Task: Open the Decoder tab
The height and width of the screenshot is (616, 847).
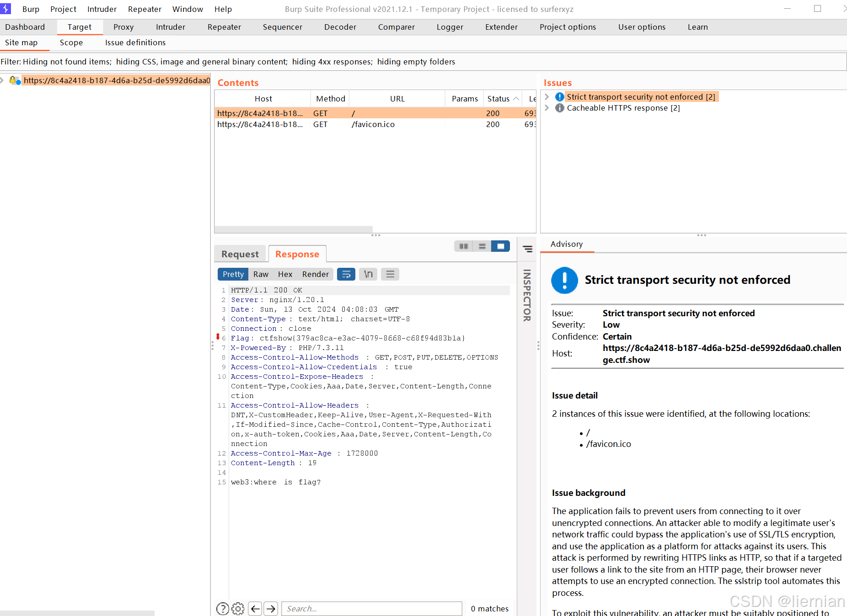Action: pos(340,27)
